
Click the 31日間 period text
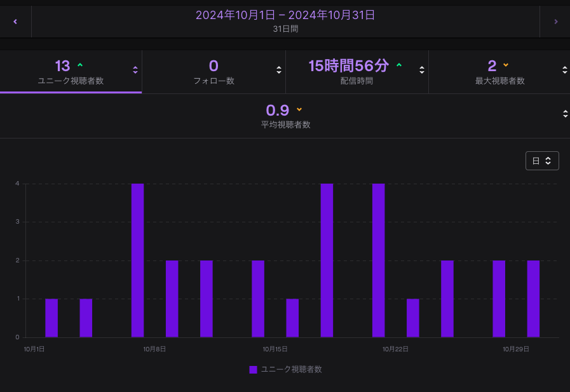coord(285,29)
